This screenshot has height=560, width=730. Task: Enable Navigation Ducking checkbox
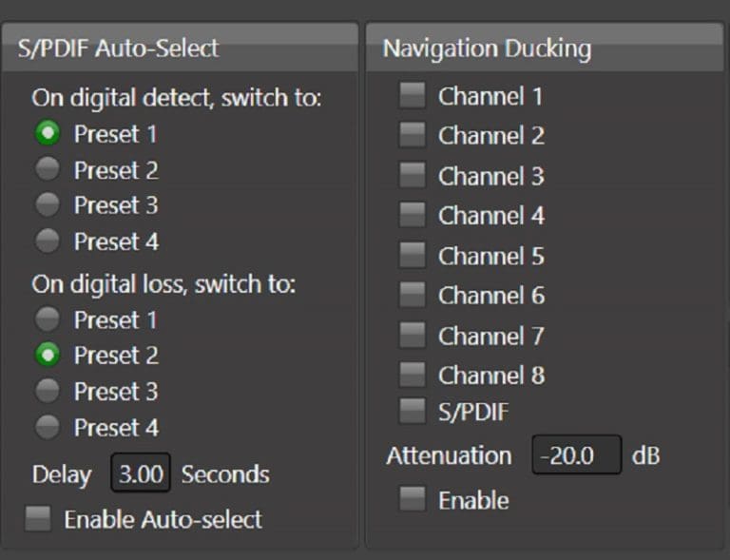pos(412,499)
